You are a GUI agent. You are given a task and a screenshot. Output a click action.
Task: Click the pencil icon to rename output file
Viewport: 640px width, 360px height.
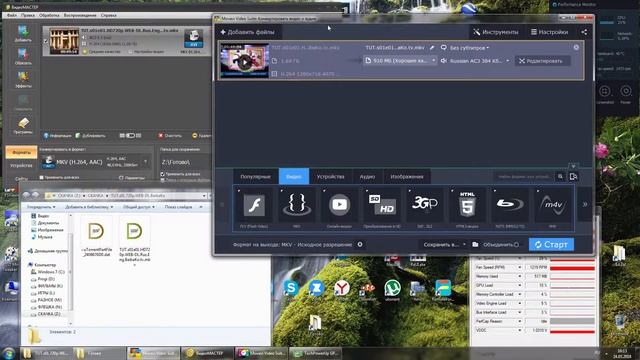tap(432, 48)
